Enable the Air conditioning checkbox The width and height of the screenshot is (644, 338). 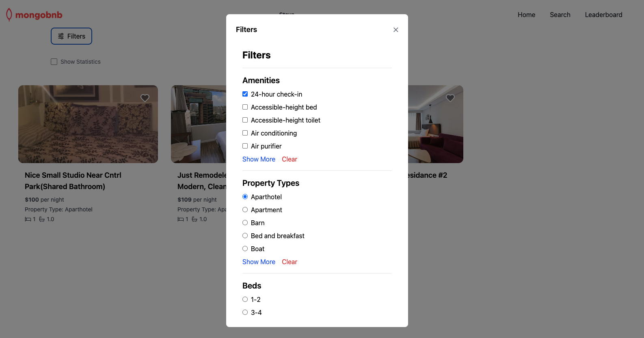pyautogui.click(x=245, y=133)
